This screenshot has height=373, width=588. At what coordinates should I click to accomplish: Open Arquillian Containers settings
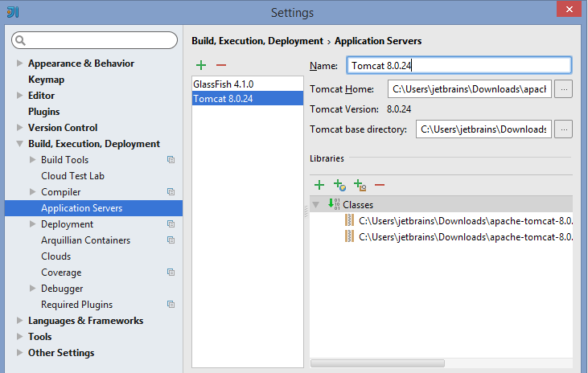point(85,240)
